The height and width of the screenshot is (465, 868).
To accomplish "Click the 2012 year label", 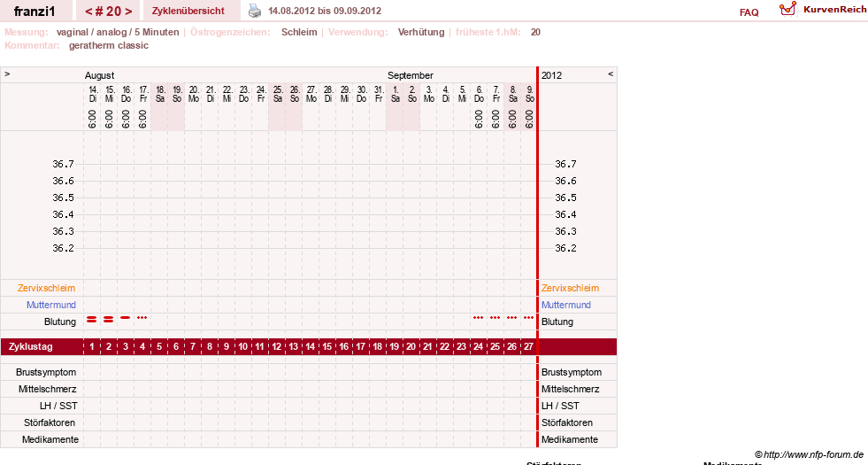I will [551, 75].
